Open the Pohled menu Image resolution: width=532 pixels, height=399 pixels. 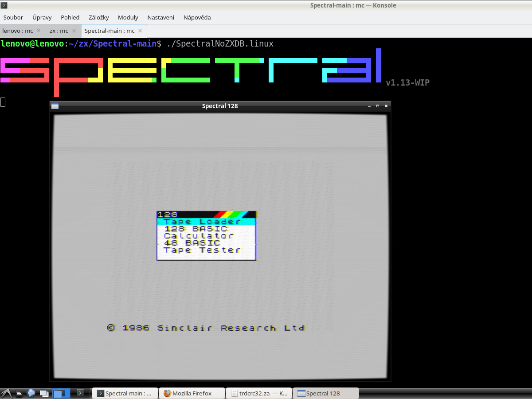(70, 18)
